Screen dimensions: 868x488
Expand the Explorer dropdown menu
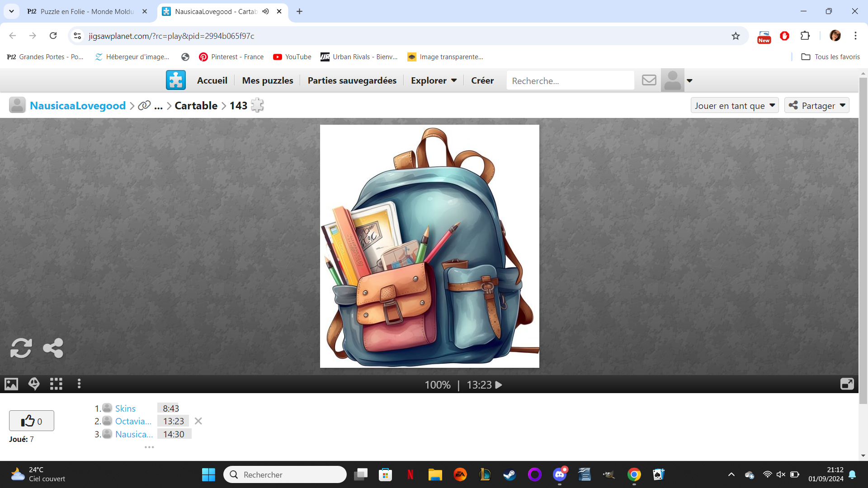point(434,80)
